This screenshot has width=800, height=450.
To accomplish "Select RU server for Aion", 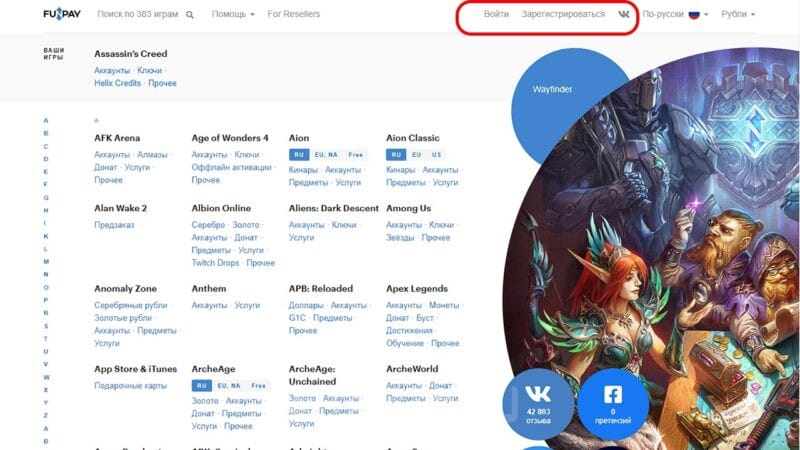I will [x=299, y=155].
